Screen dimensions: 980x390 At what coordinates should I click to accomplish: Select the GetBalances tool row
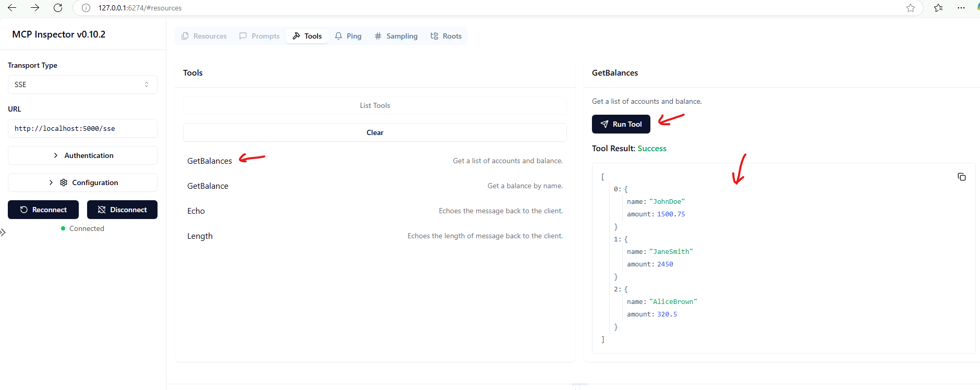(374, 161)
